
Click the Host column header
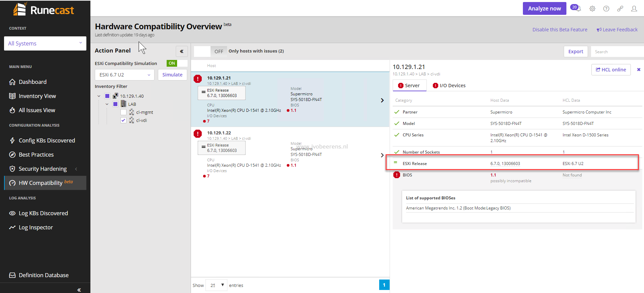(x=212, y=66)
